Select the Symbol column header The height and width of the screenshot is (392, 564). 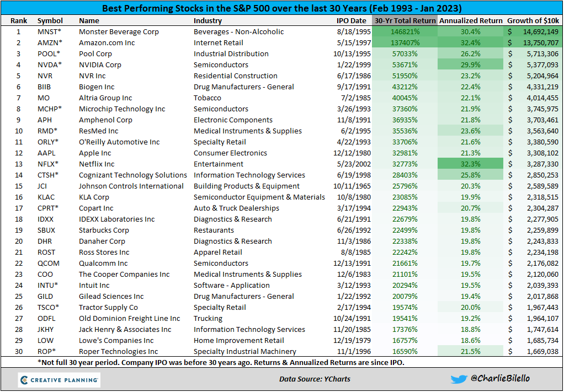(x=50, y=20)
